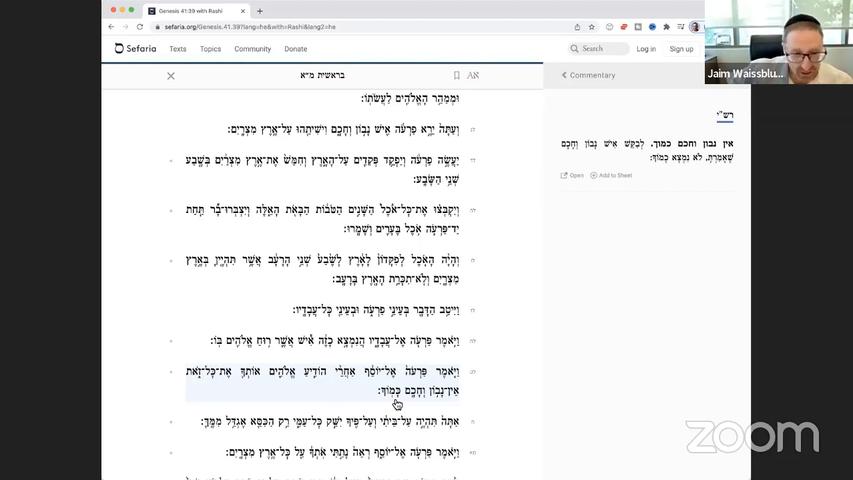This screenshot has height=480, width=853.
Task: Click the Jaim Waissblu video thumbnail
Action: click(x=778, y=42)
